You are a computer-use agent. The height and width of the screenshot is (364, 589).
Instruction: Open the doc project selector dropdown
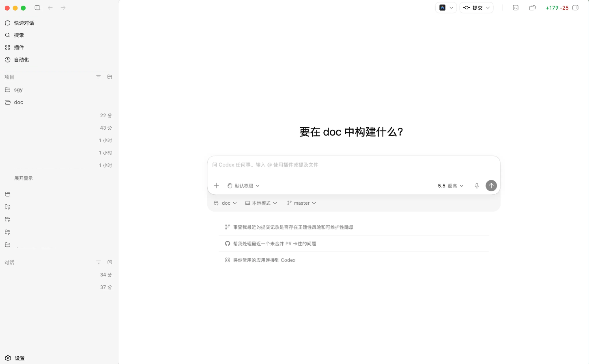pyautogui.click(x=225, y=203)
